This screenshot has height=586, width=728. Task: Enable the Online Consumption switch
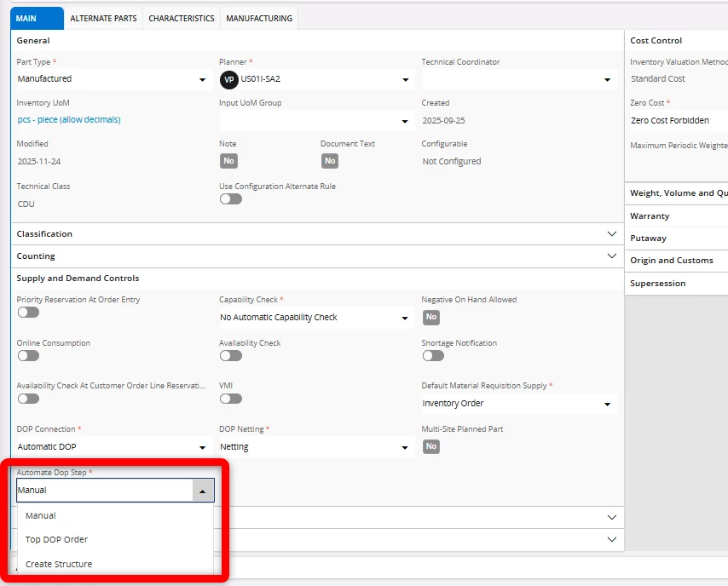pos(28,356)
